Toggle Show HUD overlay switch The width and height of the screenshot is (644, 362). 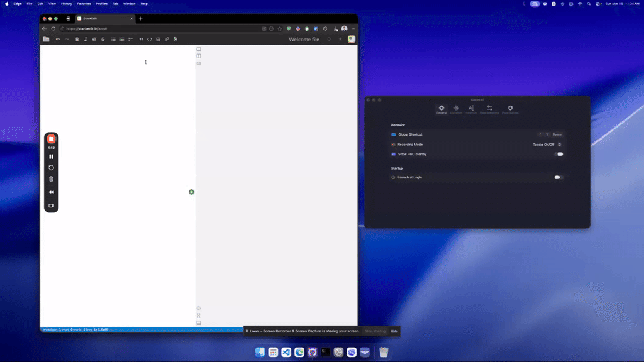(559, 155)
